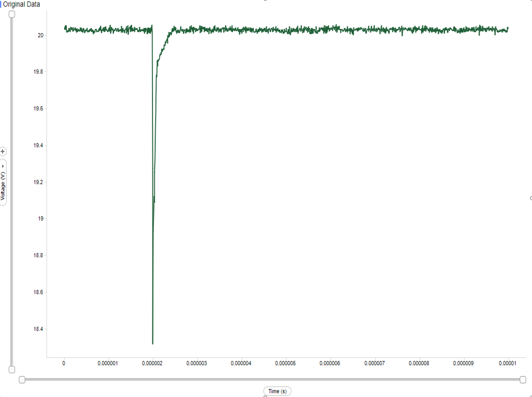Click the 0.000007 time axis tick label
Viewport: 532px width, 397px height.
(x=375, y=363)
